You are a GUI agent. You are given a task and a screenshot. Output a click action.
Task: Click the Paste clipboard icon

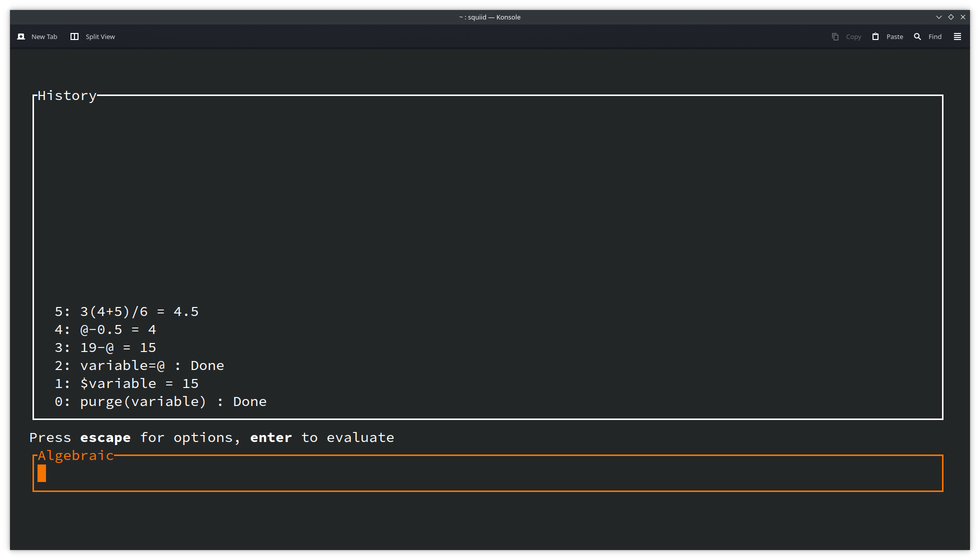tap(875, 36)
